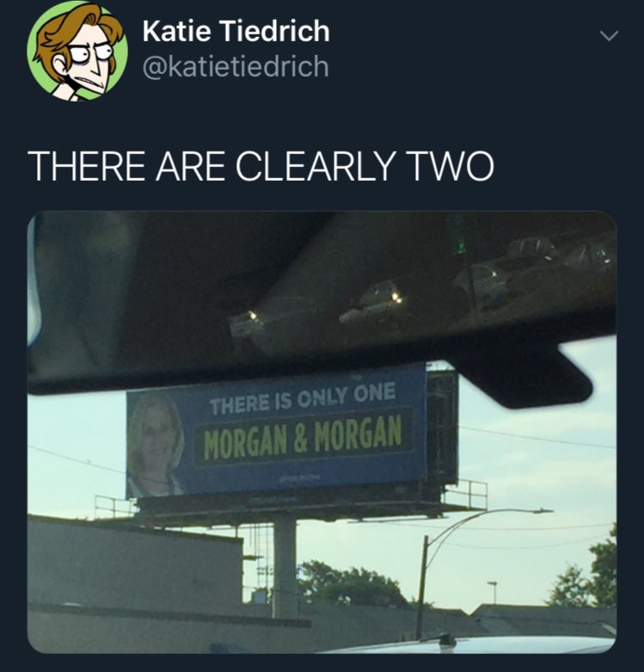644x672 pixels.
Task: Visit the @katietiedrich handle link
Action: (x=236, y=67)
